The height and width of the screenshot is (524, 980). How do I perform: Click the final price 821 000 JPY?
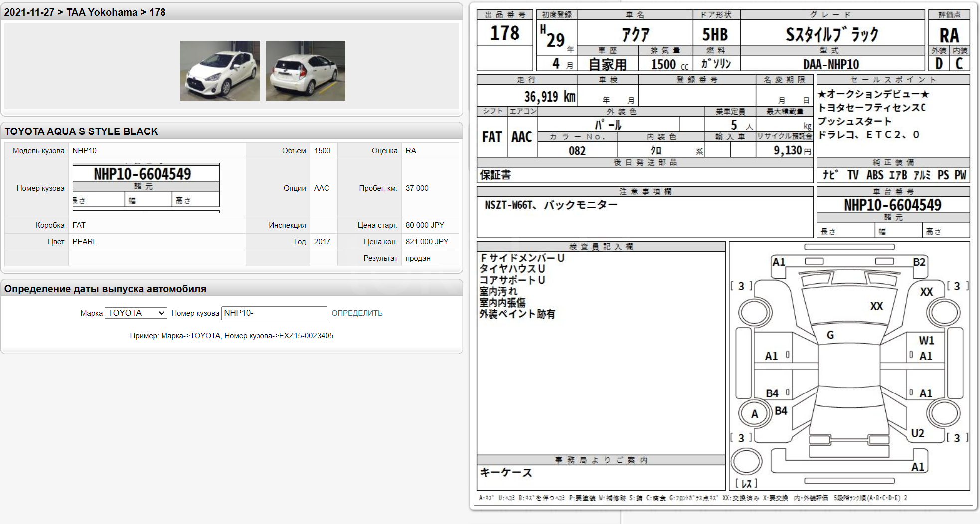[427, 242]
